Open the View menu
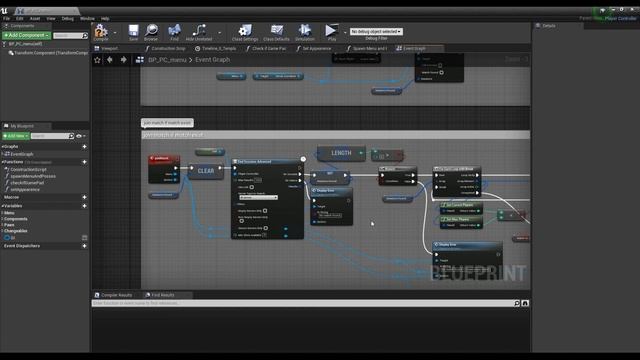Screen dimensions: 640x360 51,19
